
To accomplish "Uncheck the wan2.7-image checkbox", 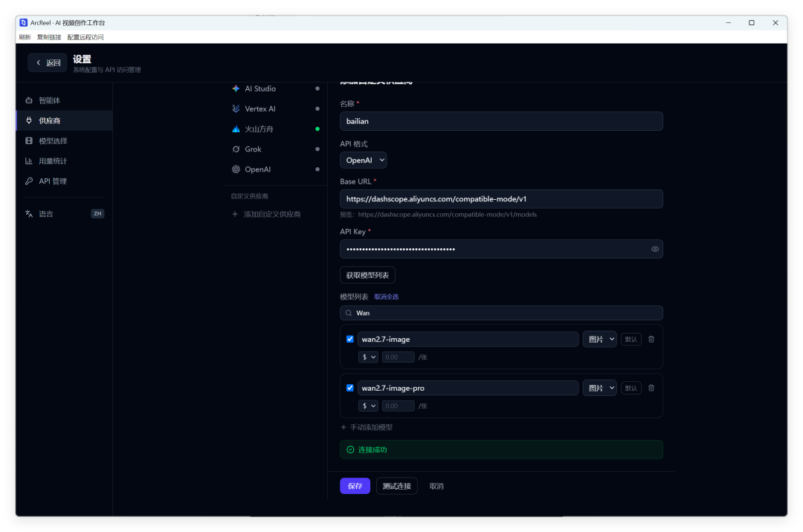I will pos(349,339).
